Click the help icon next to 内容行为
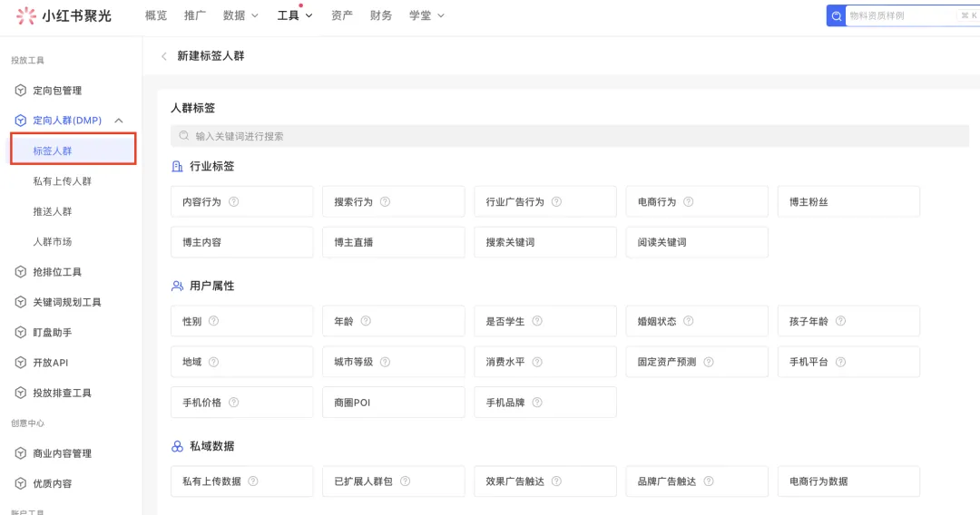Screen dimensions: 980x515 (234, 201)
